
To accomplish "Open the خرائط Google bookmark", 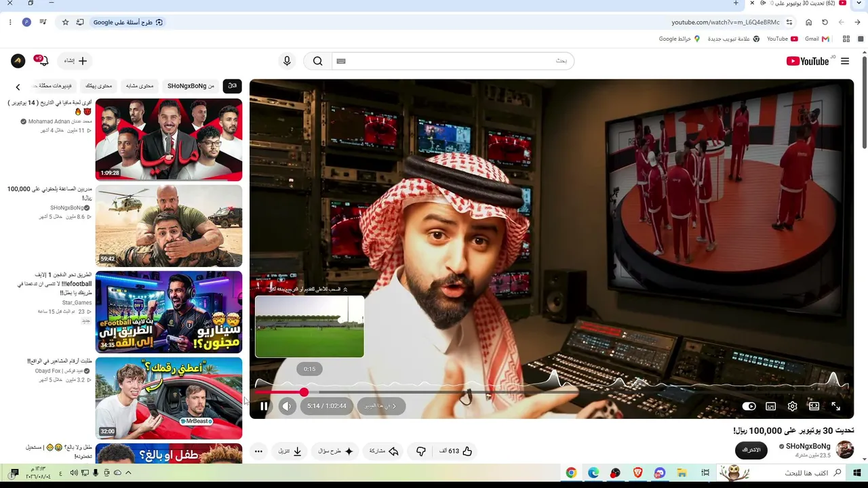I will [679, 39].
